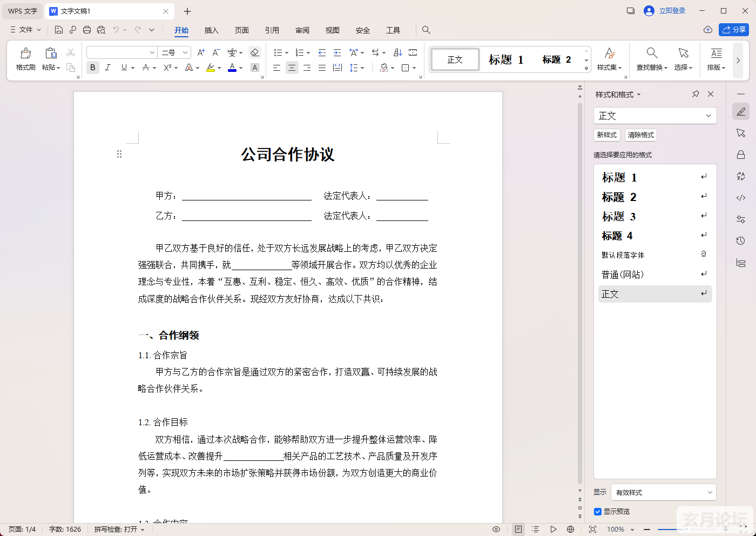Open the history clock icon in sidebar

741,241
